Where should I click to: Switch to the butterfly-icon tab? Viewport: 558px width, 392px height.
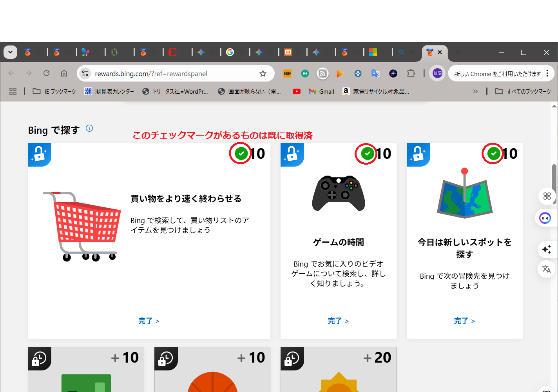pyautogui.click(x=85, y=52)
